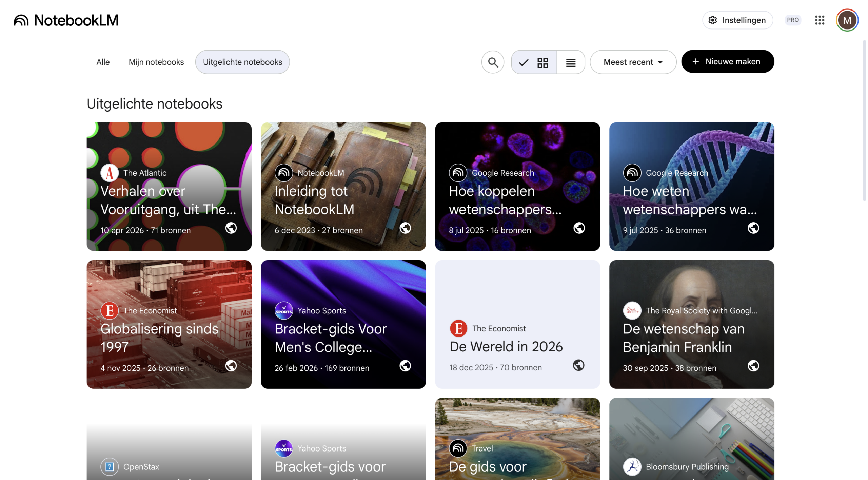This screenshot has height=480, width=868.
Task: Click The Economist icon on Globalisering card
Action: (x=110, y=310)
